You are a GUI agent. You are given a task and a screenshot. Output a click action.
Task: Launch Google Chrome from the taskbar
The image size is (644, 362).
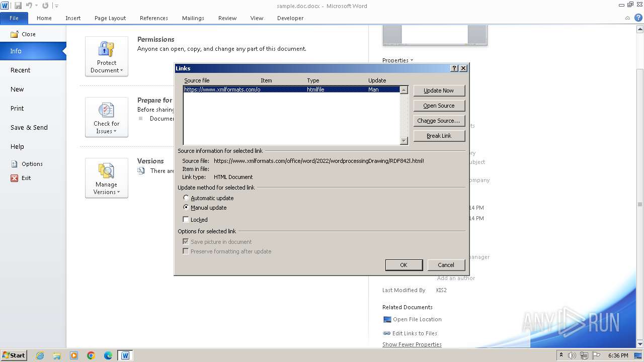coord(91,355)
